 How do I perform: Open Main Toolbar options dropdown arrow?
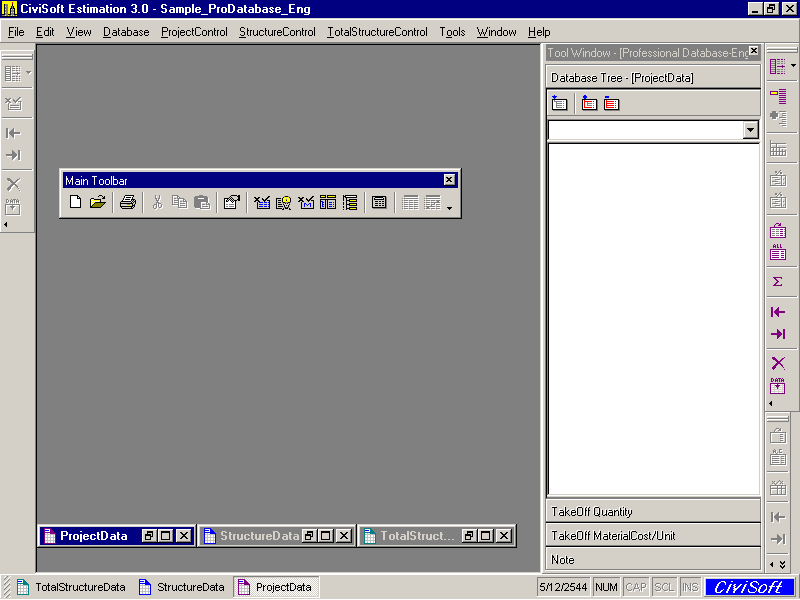pos(449,208)
